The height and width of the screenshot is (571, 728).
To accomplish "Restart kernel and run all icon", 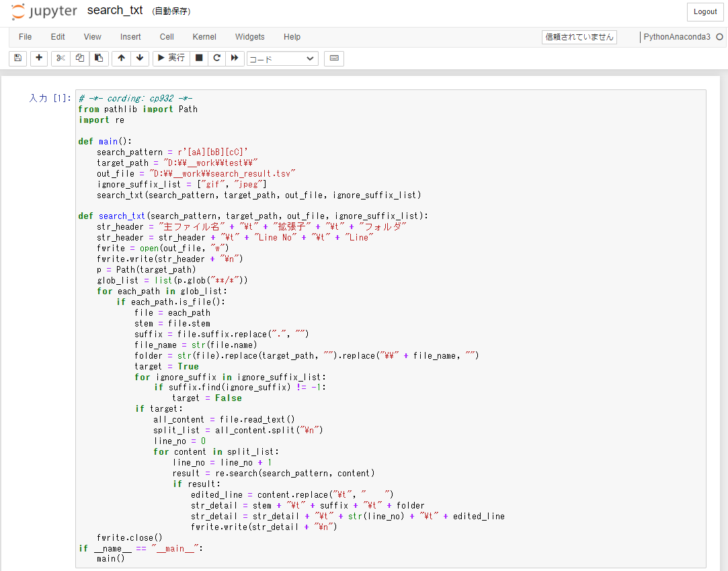I will 235,58.
